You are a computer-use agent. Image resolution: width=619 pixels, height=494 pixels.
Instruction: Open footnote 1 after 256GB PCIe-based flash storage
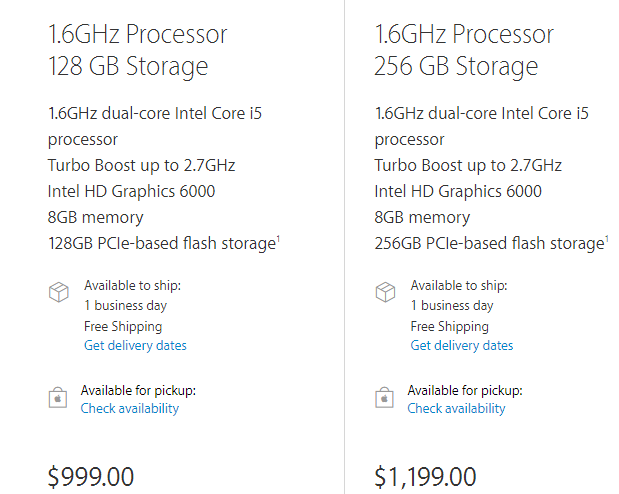[606, 239]
